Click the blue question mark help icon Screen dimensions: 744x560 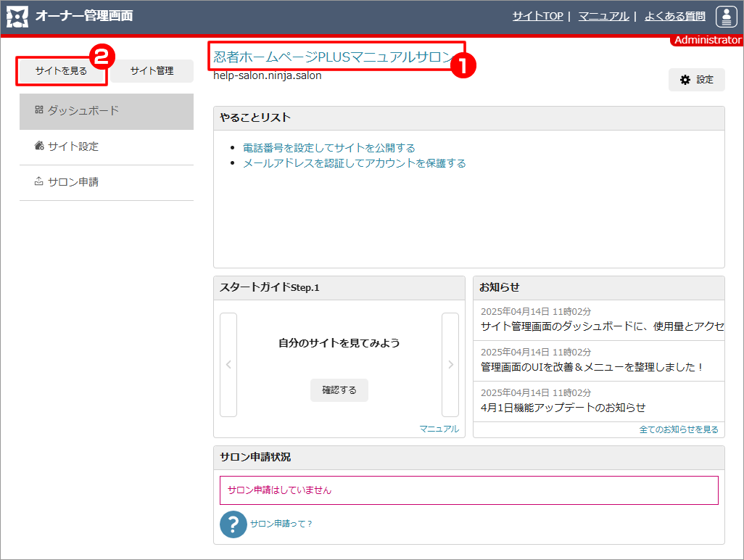tap(233, 524)
